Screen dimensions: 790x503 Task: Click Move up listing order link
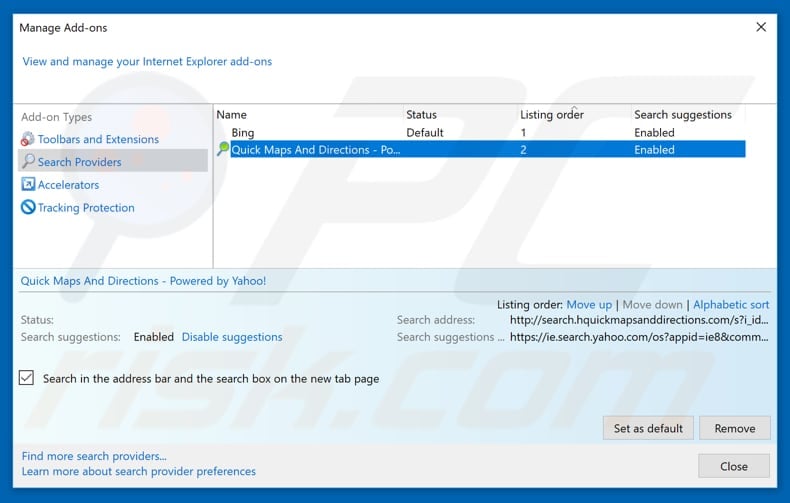point(589,305)
